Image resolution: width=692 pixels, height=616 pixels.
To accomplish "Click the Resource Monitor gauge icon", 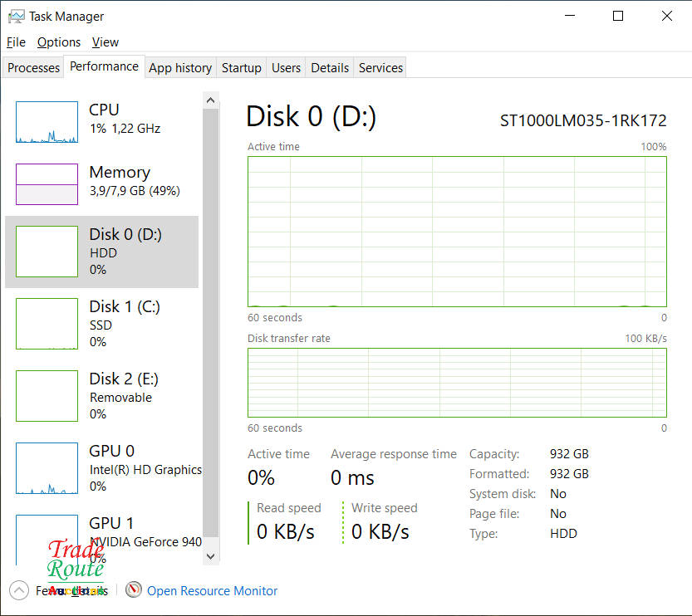I will [x=134, y=590].
